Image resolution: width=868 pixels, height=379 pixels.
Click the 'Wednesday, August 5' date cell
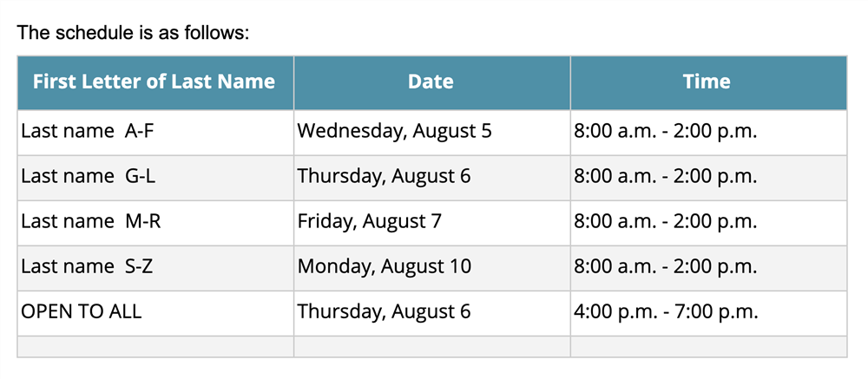pyautogui.click(x=431, y=133)
